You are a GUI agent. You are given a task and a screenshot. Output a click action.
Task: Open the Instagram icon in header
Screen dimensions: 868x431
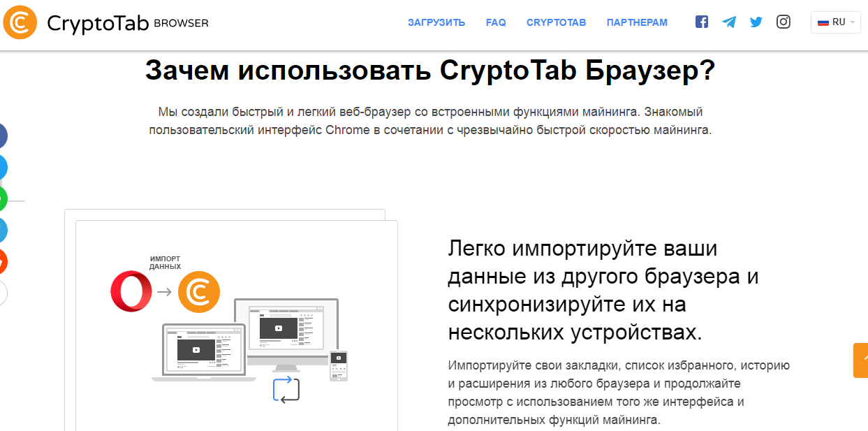click(784, 22)
